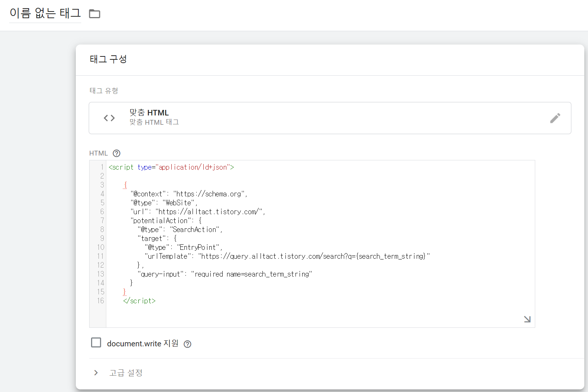The image size is (588, 392).
Task: Click the "@type": "WebSite" code line
Action: tap(164, 203)
